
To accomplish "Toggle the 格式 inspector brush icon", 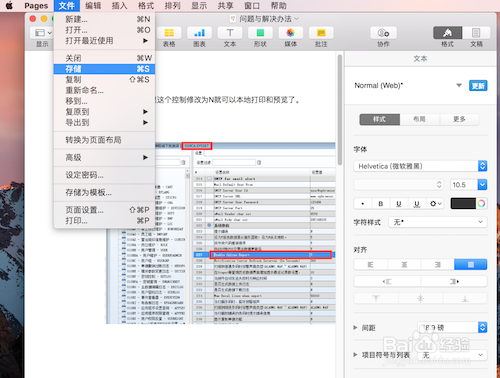I will tap(447, 33).
